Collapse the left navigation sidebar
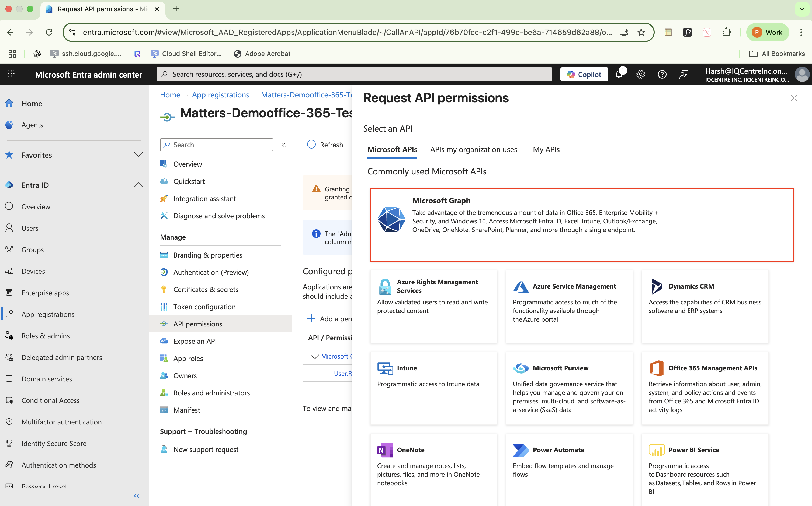Image resolution: width=812 pixels, height=506 pixels. pyautogui.click(x=136, y=496)
